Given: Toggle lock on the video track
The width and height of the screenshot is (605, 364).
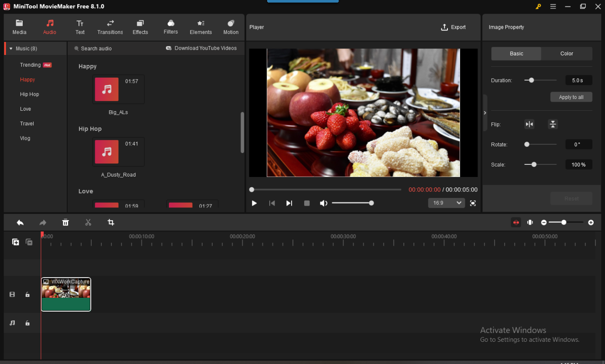Looking at the screenshot, I should point(27,295).
